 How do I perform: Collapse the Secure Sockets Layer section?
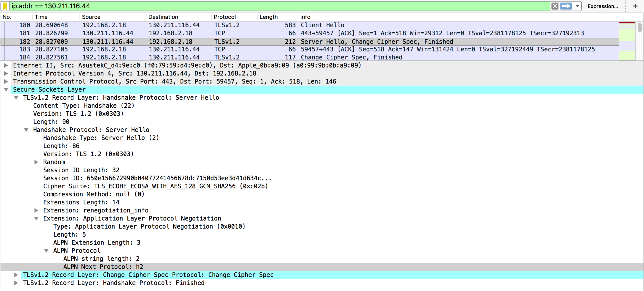tap(6, 90)
